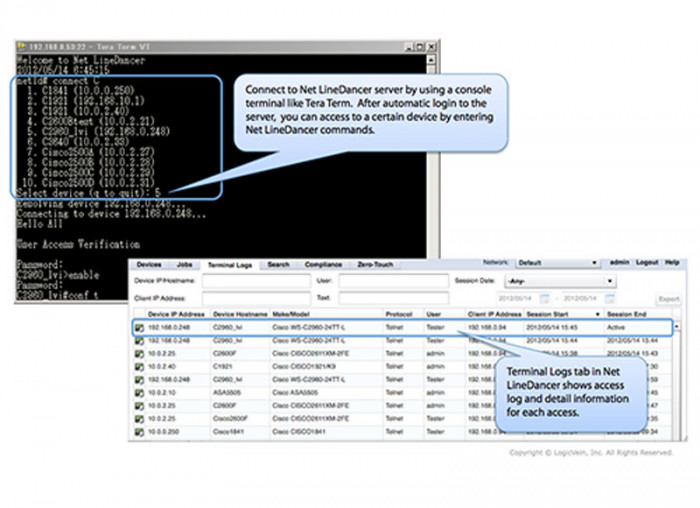
Task: Open the Help link
Action: [672, 262]
